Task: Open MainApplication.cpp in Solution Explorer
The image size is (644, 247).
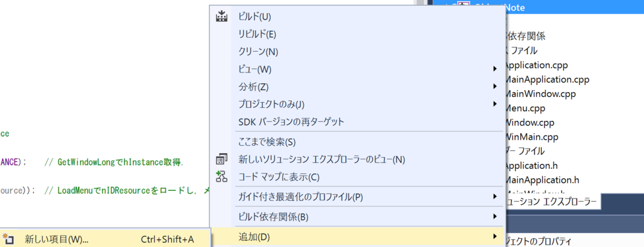Action: point(547,79)
